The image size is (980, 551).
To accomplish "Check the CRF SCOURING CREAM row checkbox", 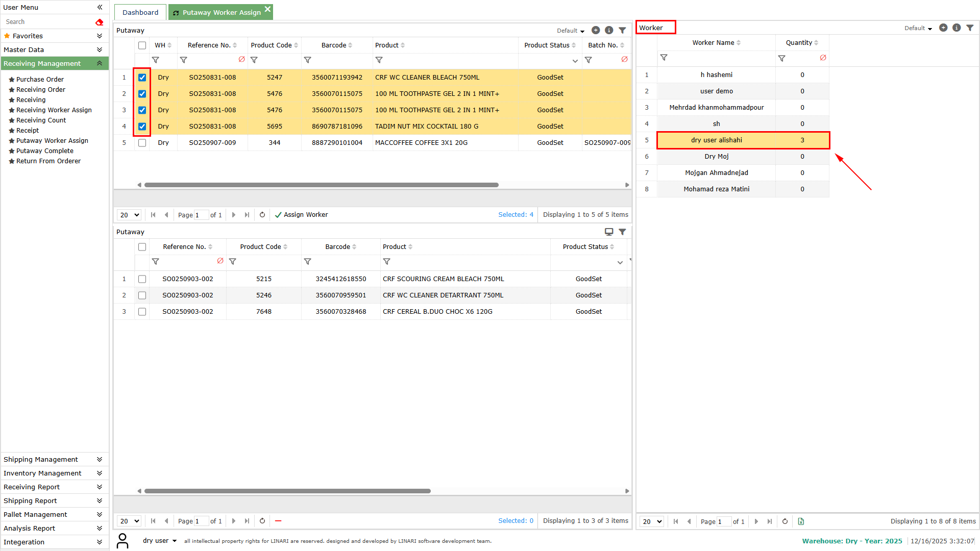I will coord(142,279).
